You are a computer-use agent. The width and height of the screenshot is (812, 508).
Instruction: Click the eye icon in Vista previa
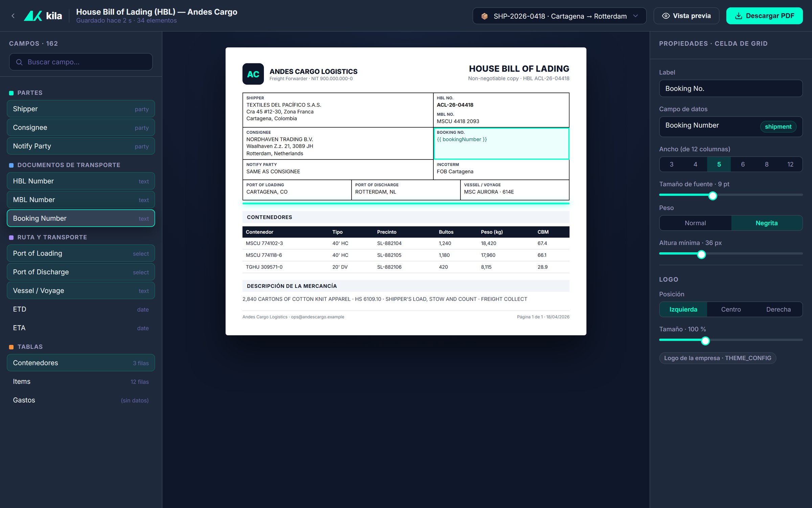[x=666, y=16]
